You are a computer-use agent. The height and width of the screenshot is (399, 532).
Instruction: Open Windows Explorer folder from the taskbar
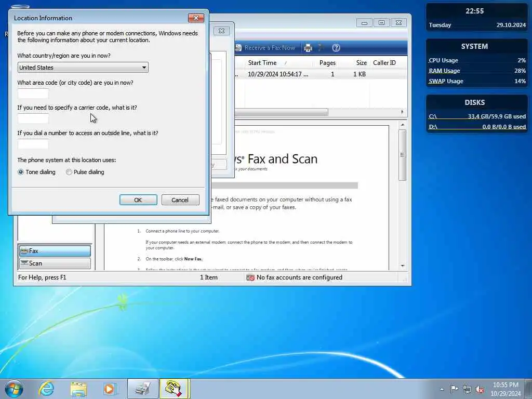coord(79,389)
